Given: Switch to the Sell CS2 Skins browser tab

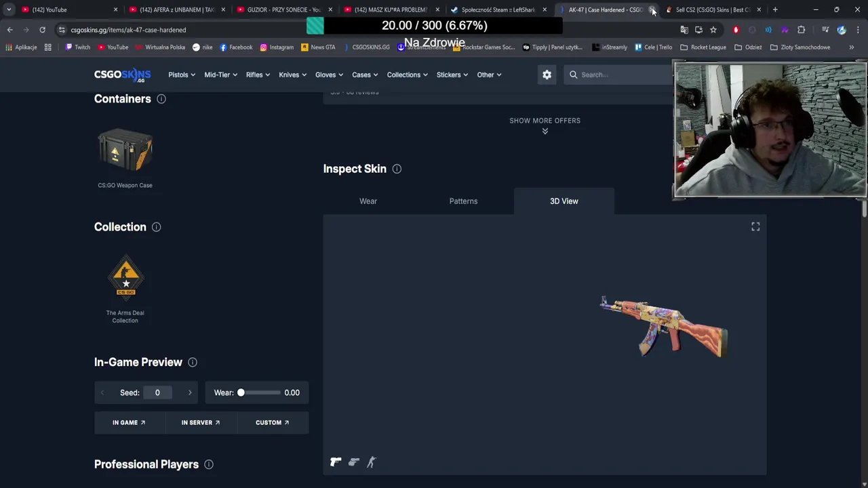Looking at the screenshot, I should coord(712,9).
